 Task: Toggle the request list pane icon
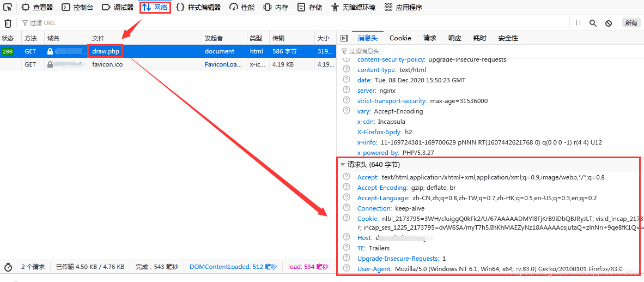344,38
